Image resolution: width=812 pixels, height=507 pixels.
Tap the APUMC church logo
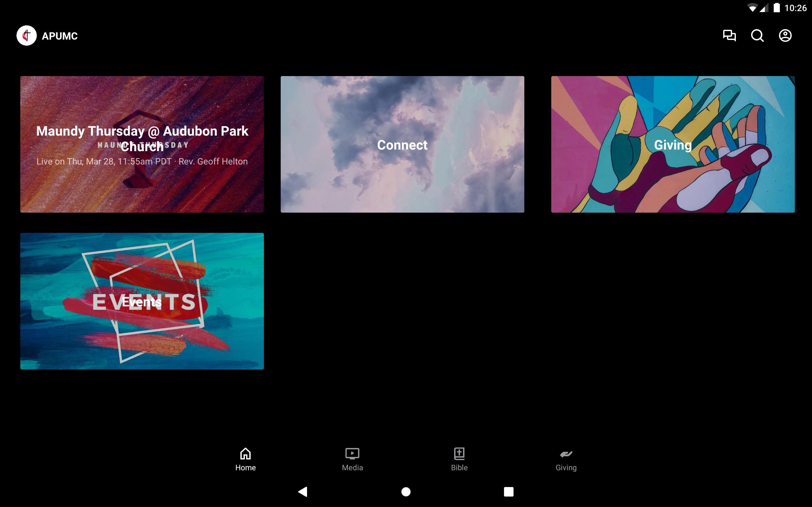(x=27, y=35)
